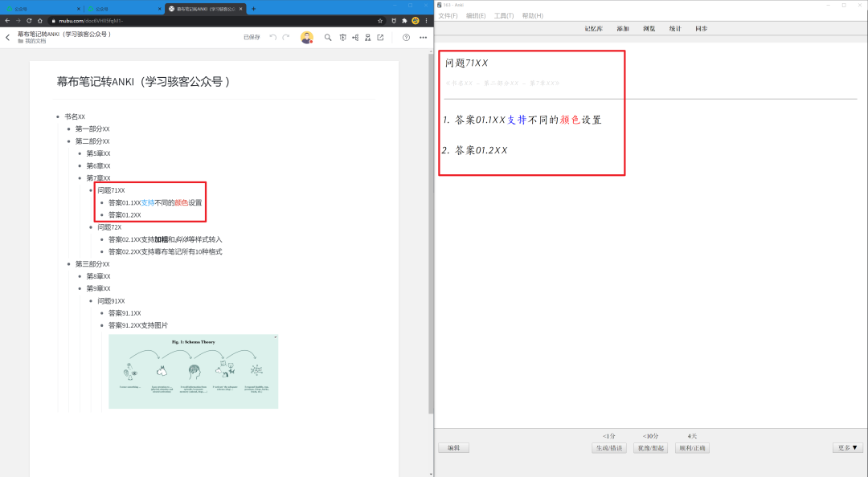Open mind map view in Mubu
Image resolution: width=868 pixels, height=477 pixels.
[x=355, y=37]
